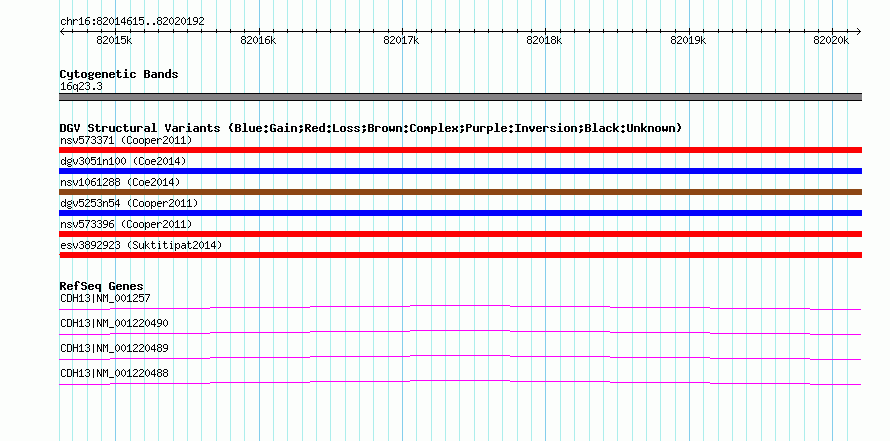Select the magenta line for CDH13|NM_001257

pos(460,308)
